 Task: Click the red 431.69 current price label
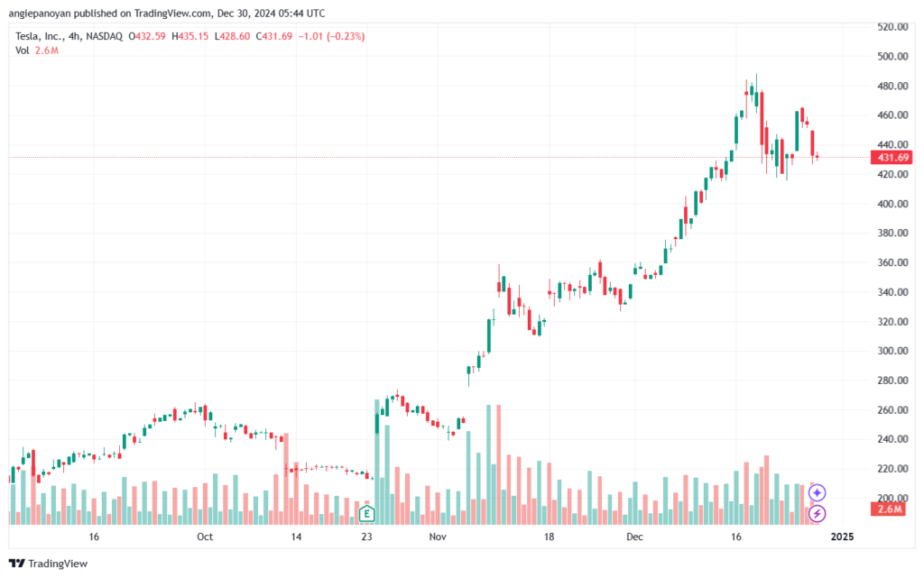point(892,157)
